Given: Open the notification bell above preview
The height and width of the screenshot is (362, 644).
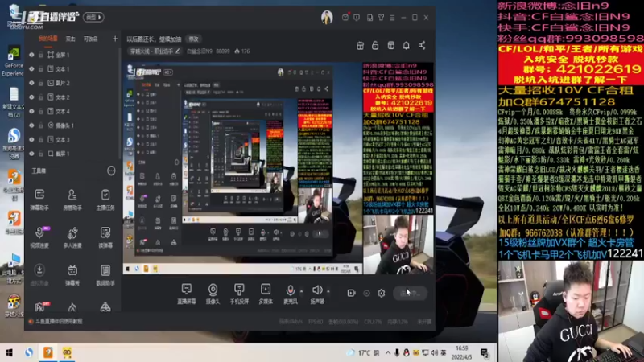Looking at the screenshot, I should (406, 46).
